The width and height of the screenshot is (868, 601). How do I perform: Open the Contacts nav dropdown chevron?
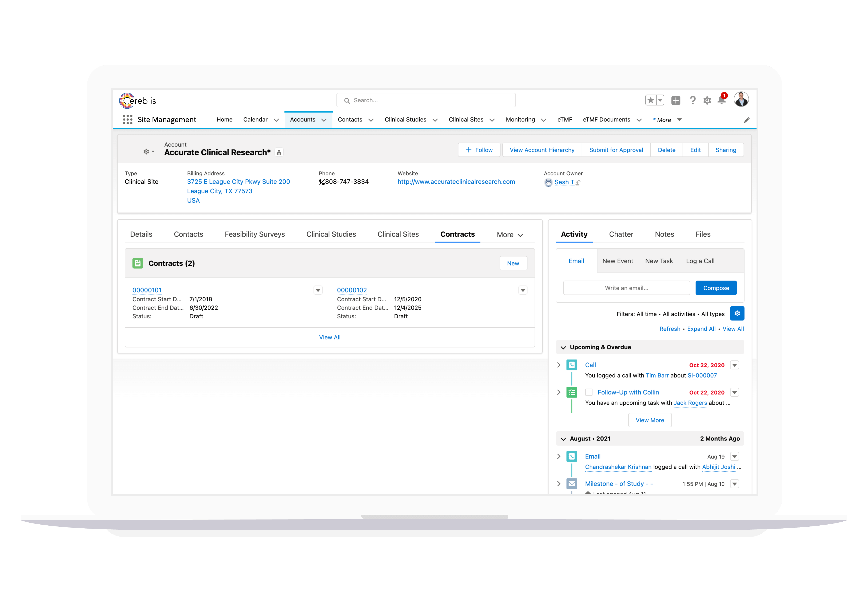click(x=371, y=120)
